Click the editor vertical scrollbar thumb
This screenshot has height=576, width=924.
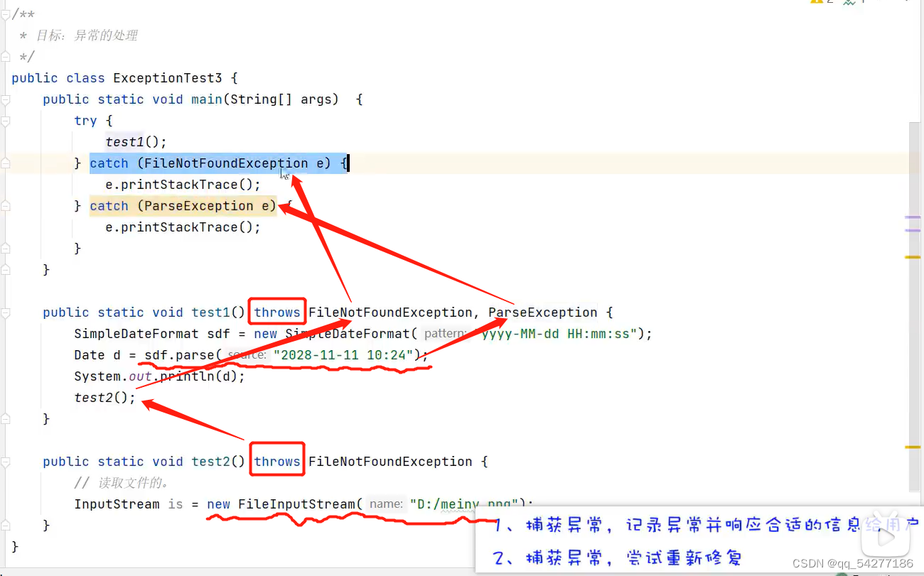click(916, 305)
